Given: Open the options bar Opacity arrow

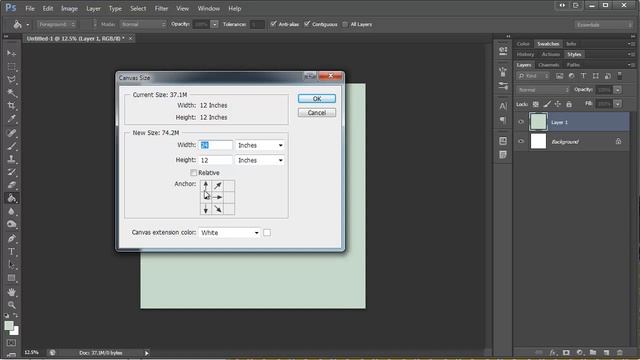Looking at the screenshot, I should 214,24.
